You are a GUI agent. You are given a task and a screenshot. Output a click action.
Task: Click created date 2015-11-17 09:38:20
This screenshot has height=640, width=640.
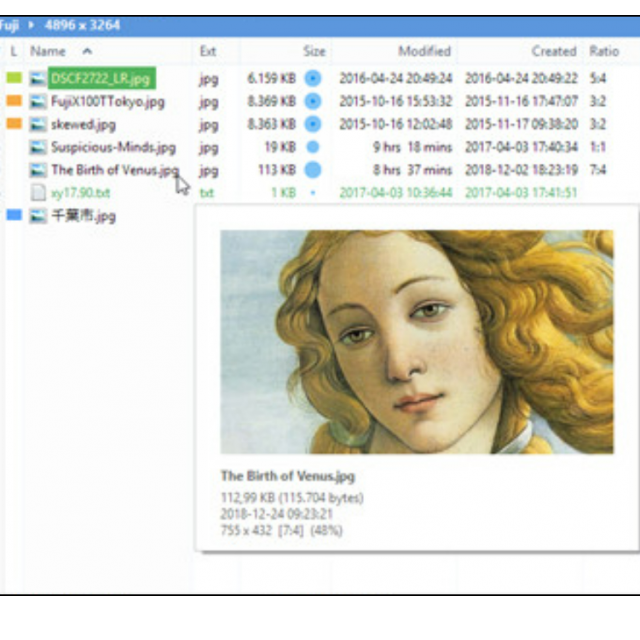(521, 124)
